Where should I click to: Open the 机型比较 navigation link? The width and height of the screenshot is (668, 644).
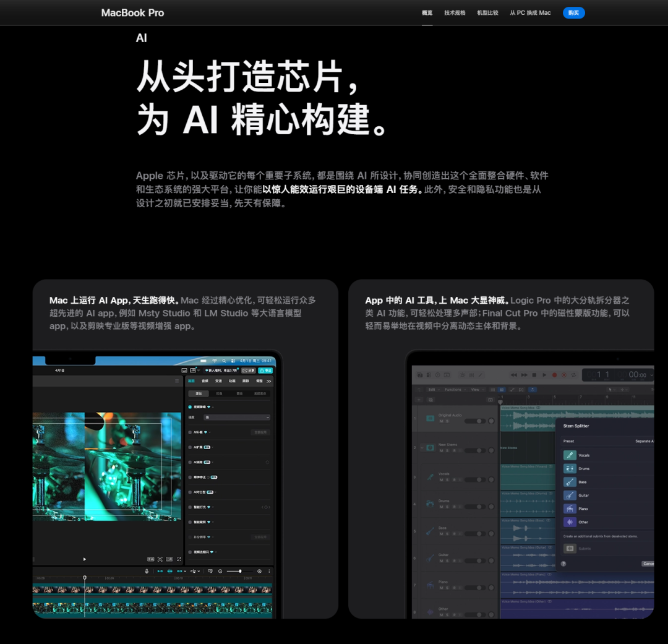point(487,13)
